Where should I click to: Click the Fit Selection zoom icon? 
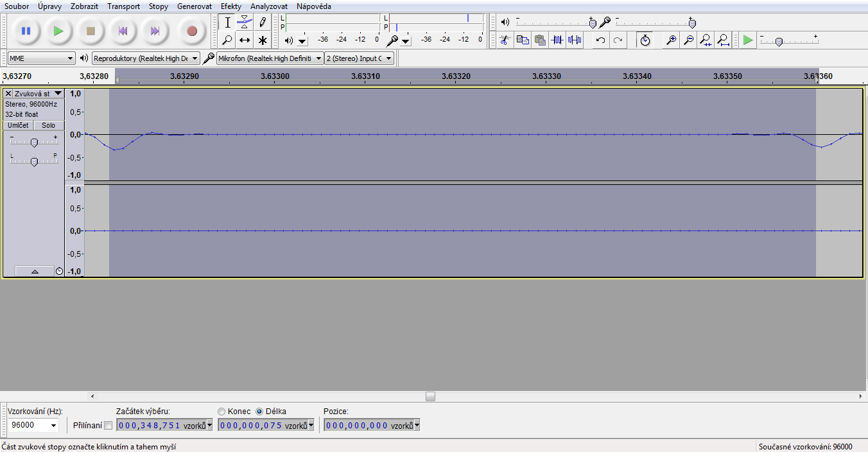coord(706,40)
